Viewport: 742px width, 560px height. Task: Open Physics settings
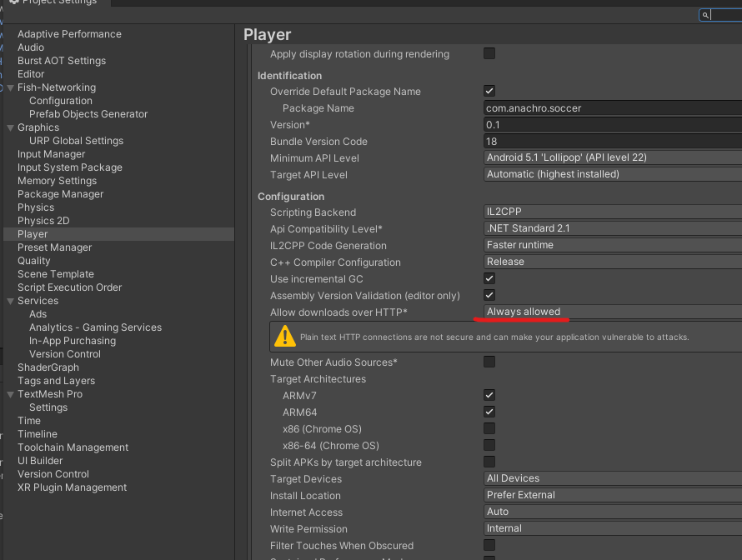(x=36, y=207)
